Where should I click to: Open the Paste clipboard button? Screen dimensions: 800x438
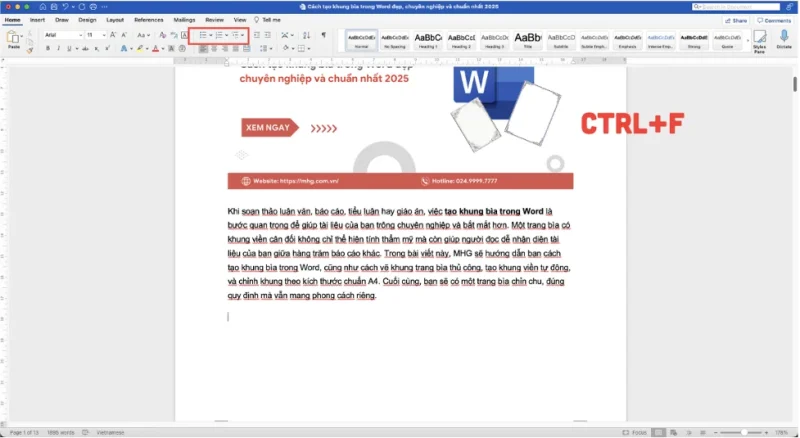tap(13, 38)
